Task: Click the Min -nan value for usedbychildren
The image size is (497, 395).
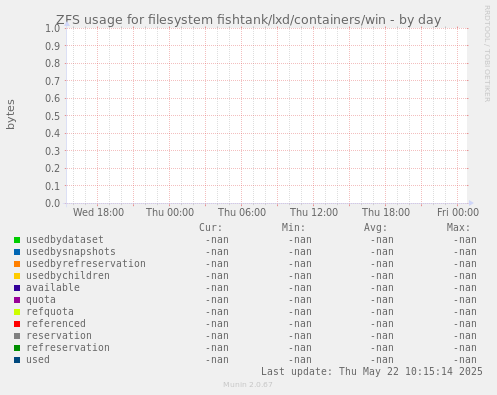Action: (300, 276)
